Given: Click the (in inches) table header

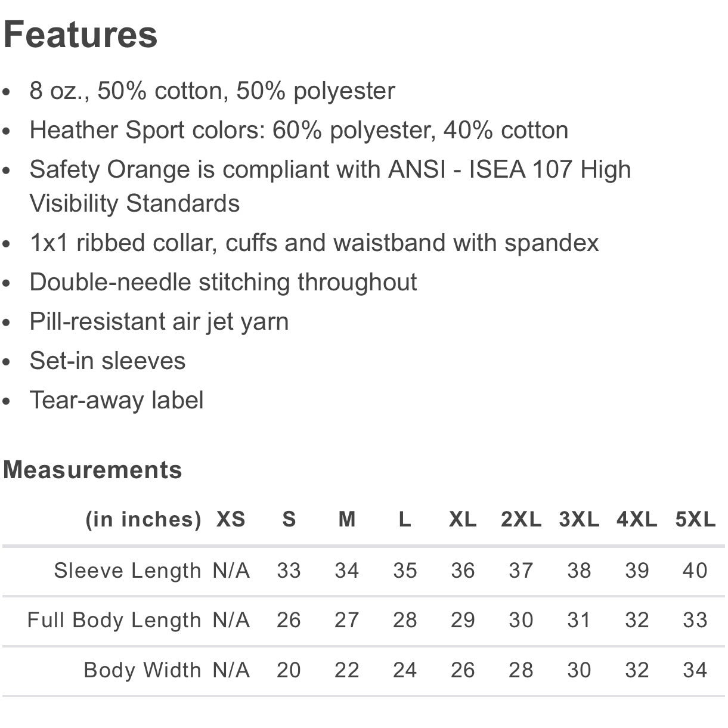Looking at the screenshot, I should pyautogui.click(x=144, y=519).
